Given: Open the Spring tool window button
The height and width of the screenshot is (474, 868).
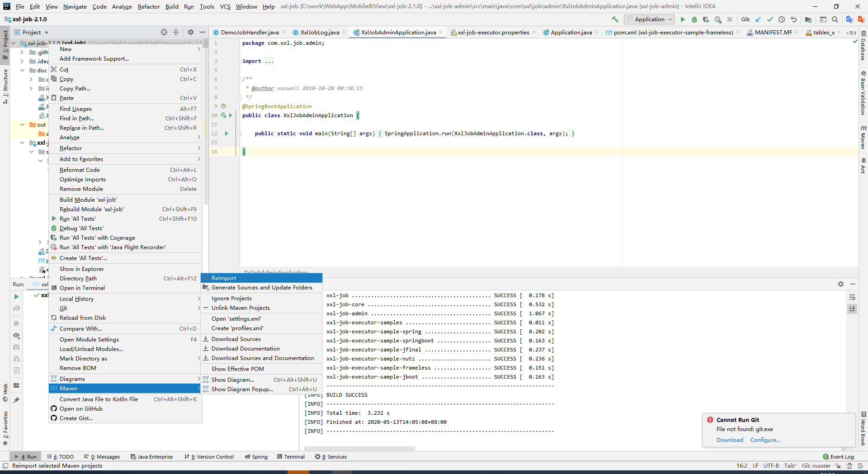Looking at the screenshot, I should (x=256, y=457).
